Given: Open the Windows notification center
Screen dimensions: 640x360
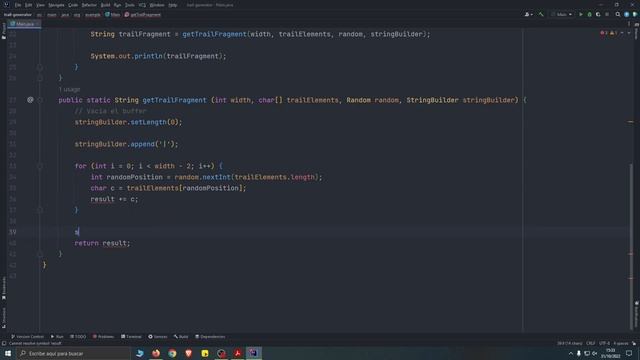Looking at the screenshot, I should click(x=629, y=353).
